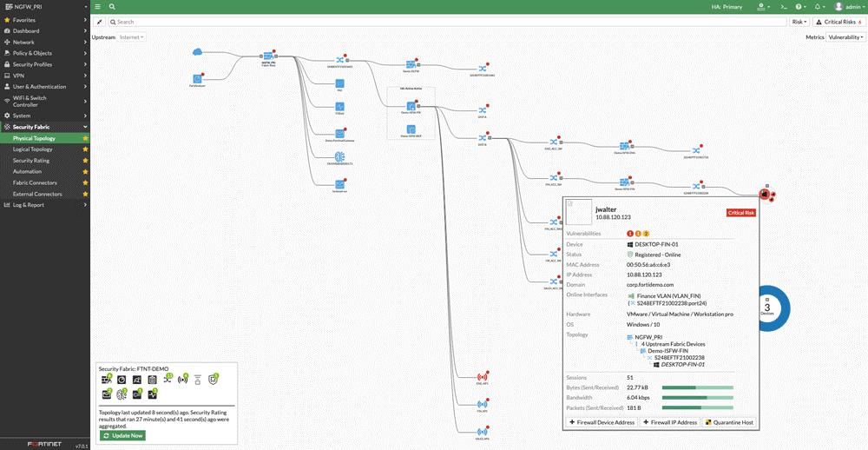Toggle favorite star for External Connectors

(85, 194)
